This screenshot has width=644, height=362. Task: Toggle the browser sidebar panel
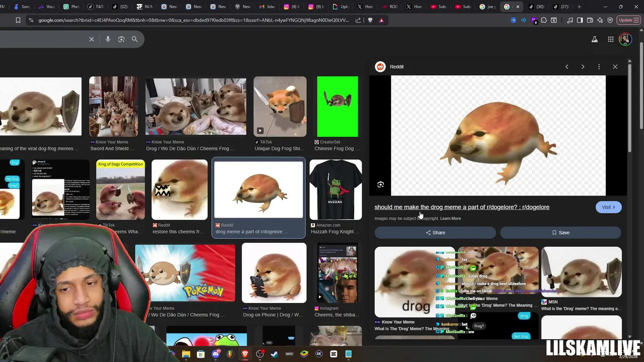point(580,20)
